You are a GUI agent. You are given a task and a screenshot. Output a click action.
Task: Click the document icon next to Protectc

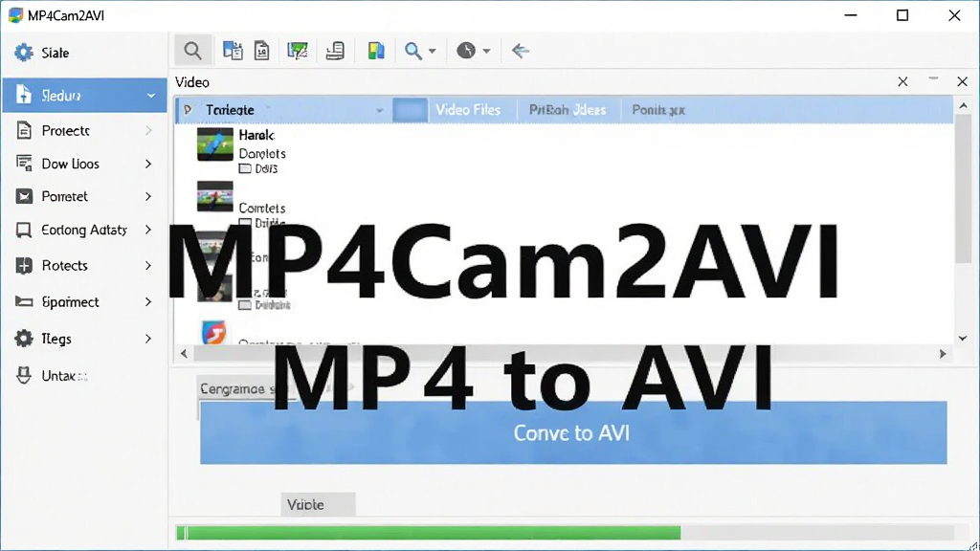(24, 130)
